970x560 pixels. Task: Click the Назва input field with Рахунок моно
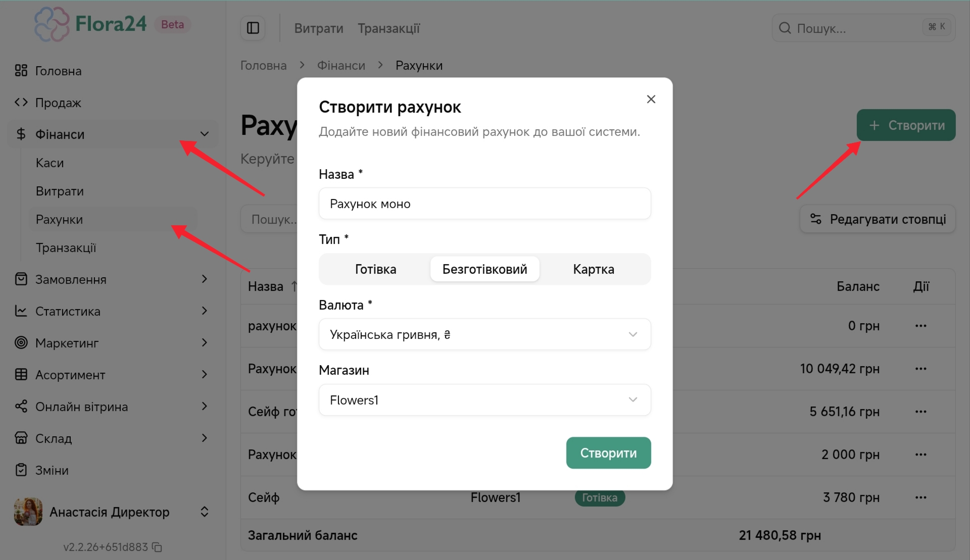[x=484, y=203]
